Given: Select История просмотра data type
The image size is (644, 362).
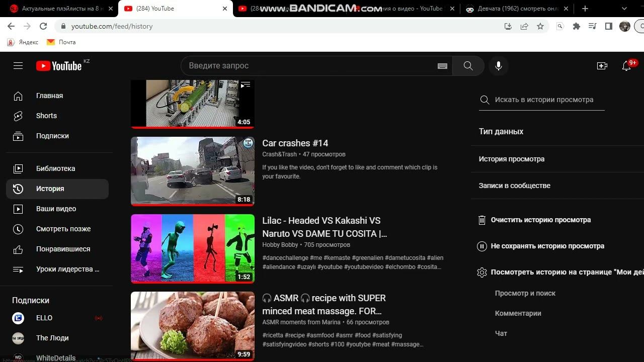Looking at the screenshot, I should coord(512,159).
